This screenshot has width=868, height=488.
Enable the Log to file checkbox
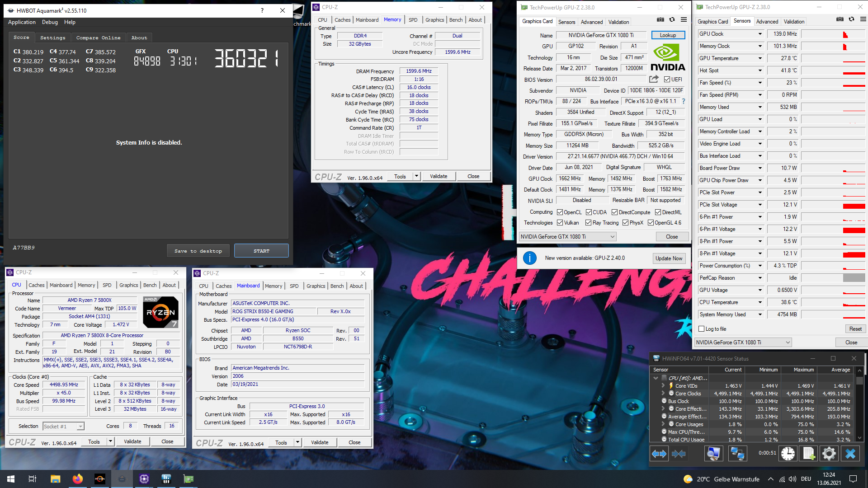coord(702,329)
